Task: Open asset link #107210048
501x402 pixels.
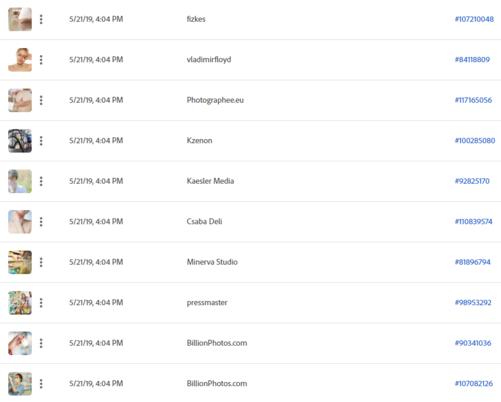Action: pos(474,19)
